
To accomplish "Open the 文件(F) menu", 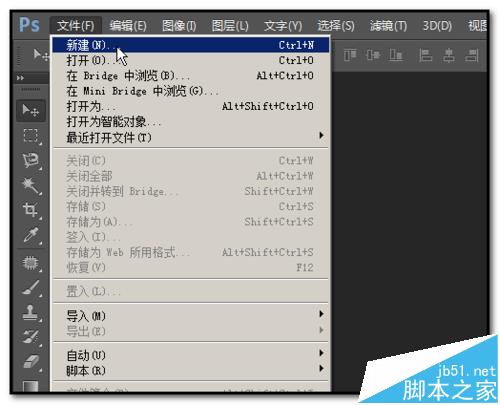I will point(76,25).
